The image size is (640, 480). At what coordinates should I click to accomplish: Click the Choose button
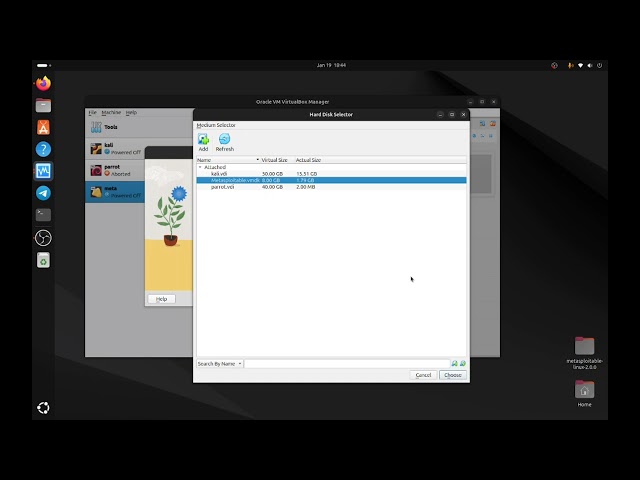point(453,375)
